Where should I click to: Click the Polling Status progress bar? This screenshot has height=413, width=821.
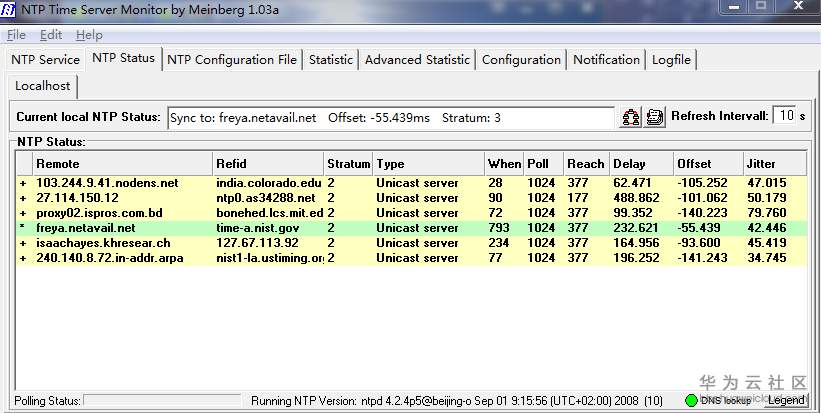pyautogui.click(x=162, y=401)
